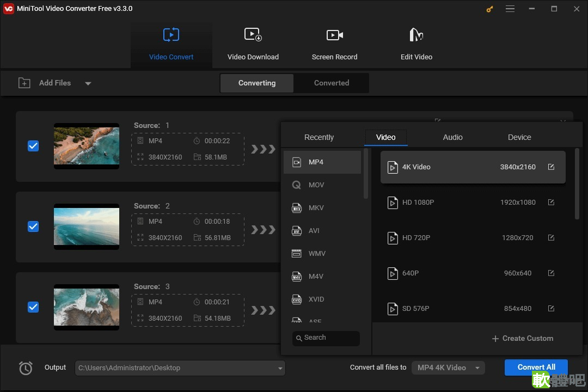Image resolution: width=588 pixels, height=392 pixels.
Task: Click the Source 3 conversion arrows
Action: pyautogui.click(x=264, y=310)
